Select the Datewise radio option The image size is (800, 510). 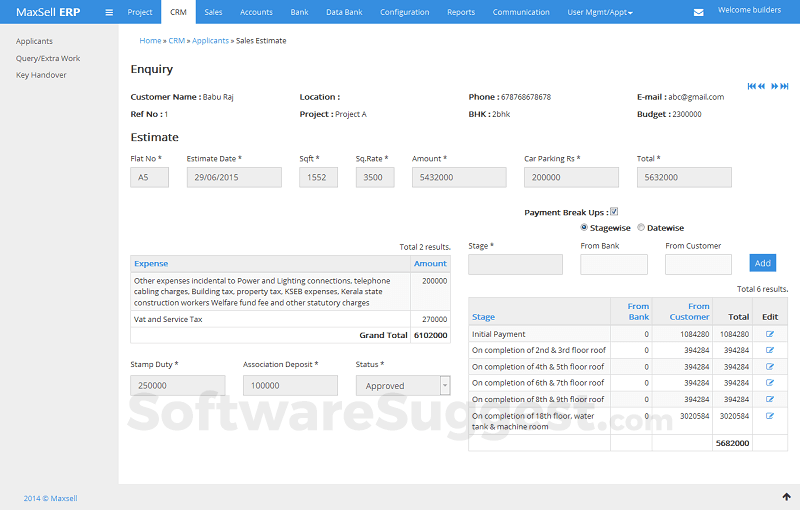click(641, 227)
